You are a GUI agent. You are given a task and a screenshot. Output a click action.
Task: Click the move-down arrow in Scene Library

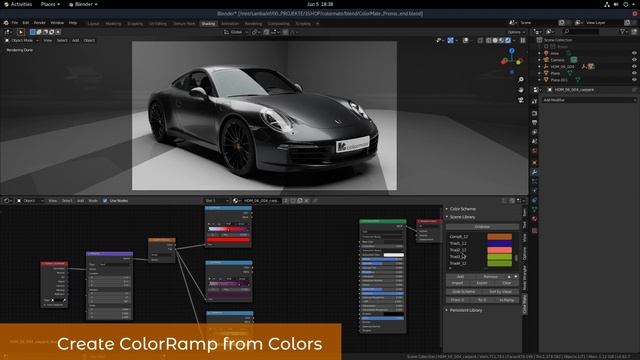[x=516, y=277]
